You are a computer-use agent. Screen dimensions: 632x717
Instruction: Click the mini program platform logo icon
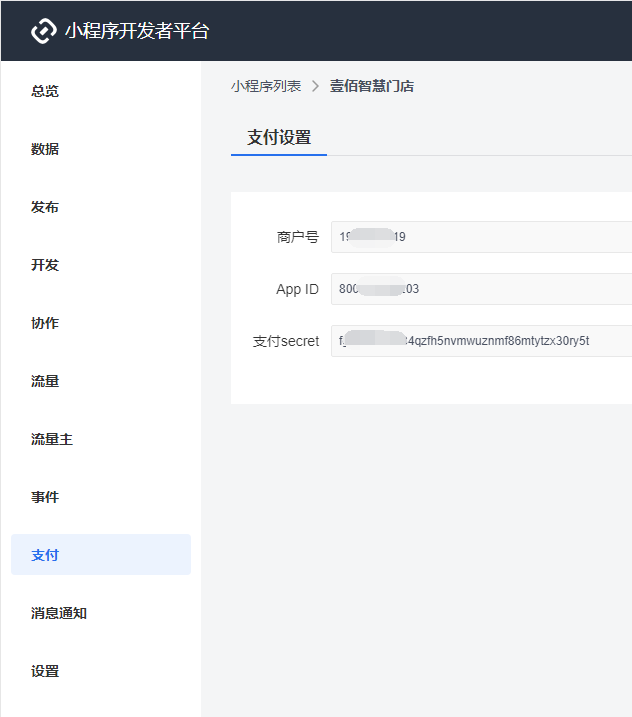(x=44, y=31)
